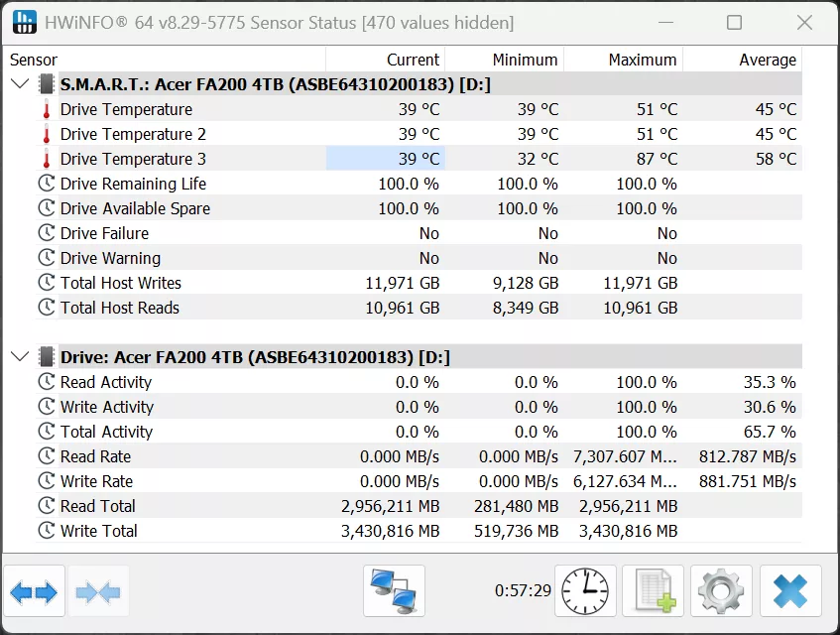
Task: Click the Current column header
Action: coord(385,60)
